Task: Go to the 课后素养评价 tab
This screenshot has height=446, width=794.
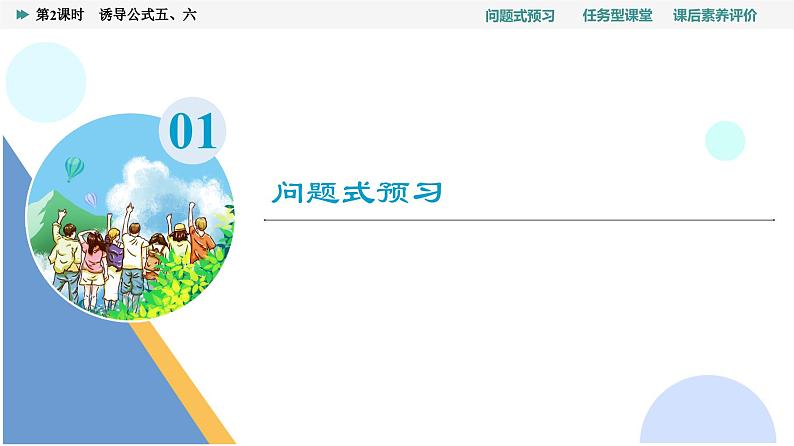Action: 715,15
